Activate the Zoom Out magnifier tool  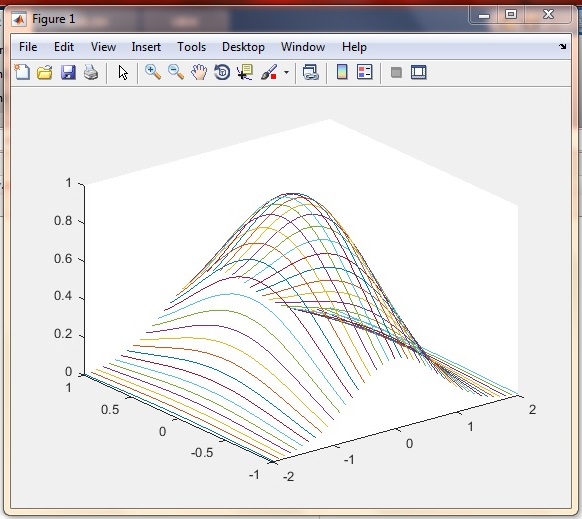point(176,72)
